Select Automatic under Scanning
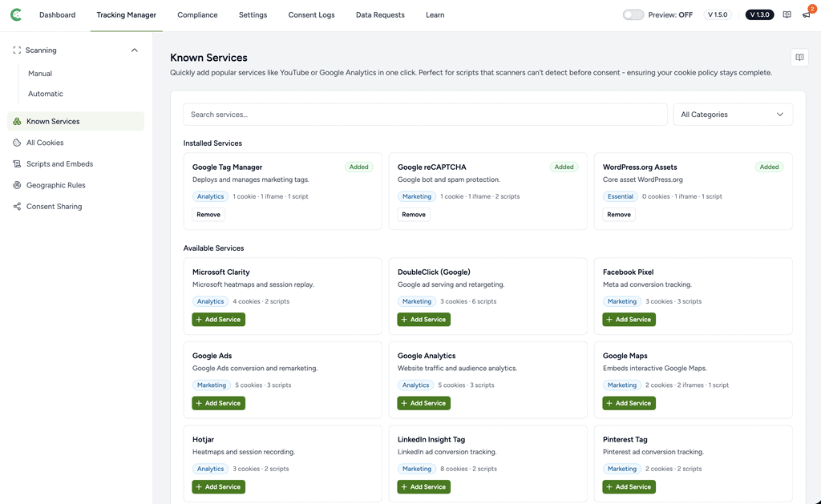This screenshot has height=504, width=821. 46,94
